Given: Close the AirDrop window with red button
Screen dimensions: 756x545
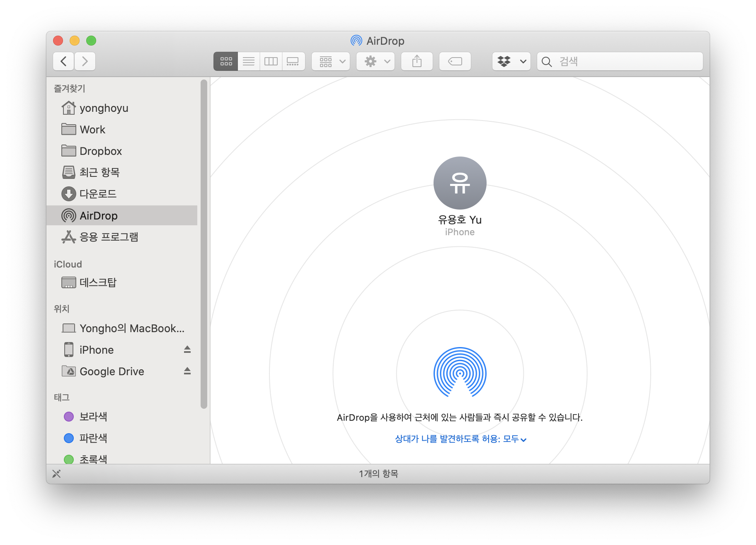Looking at the screenshot, I should 58,41.
